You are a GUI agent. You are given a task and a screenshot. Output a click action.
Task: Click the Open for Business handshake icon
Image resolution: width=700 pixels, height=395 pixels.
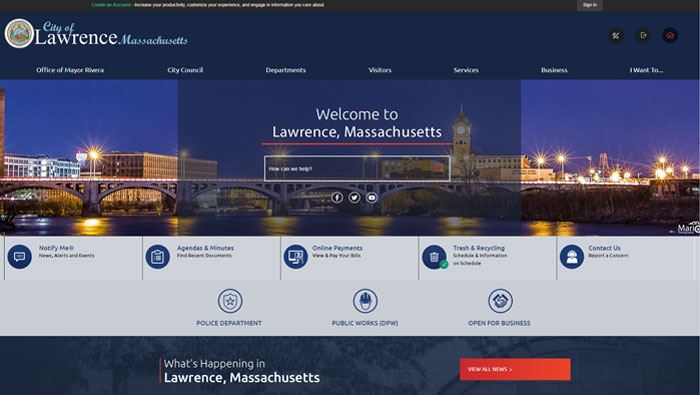pyautogui.click(x=500, y=301)
